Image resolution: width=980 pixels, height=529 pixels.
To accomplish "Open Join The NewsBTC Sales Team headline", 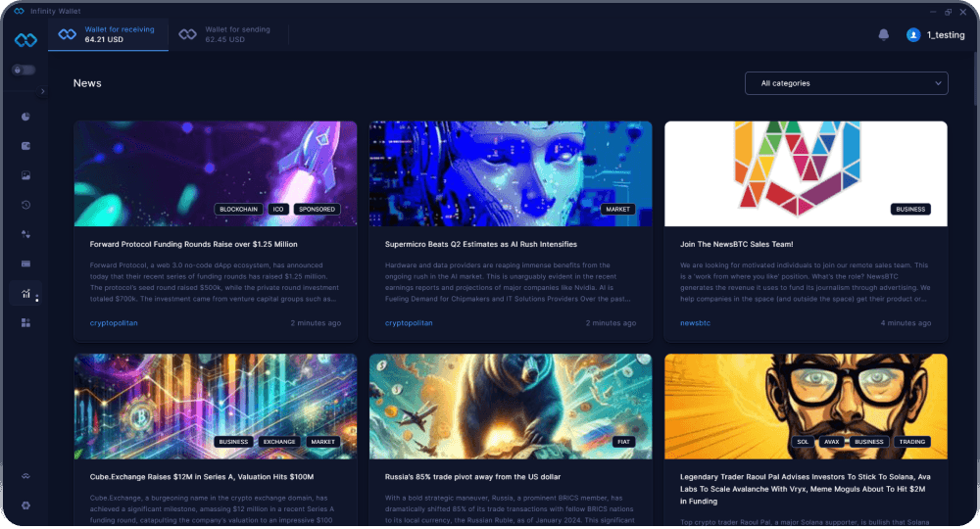I will coord(736,244).
